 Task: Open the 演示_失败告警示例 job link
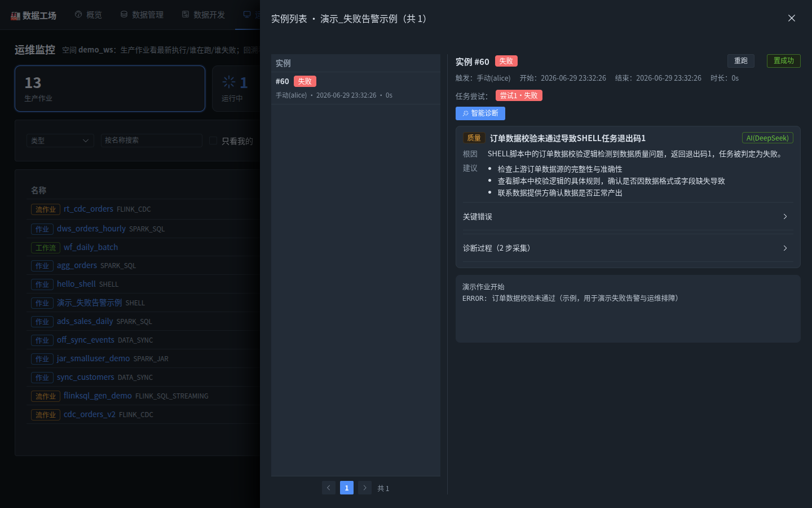pos(90,303)
